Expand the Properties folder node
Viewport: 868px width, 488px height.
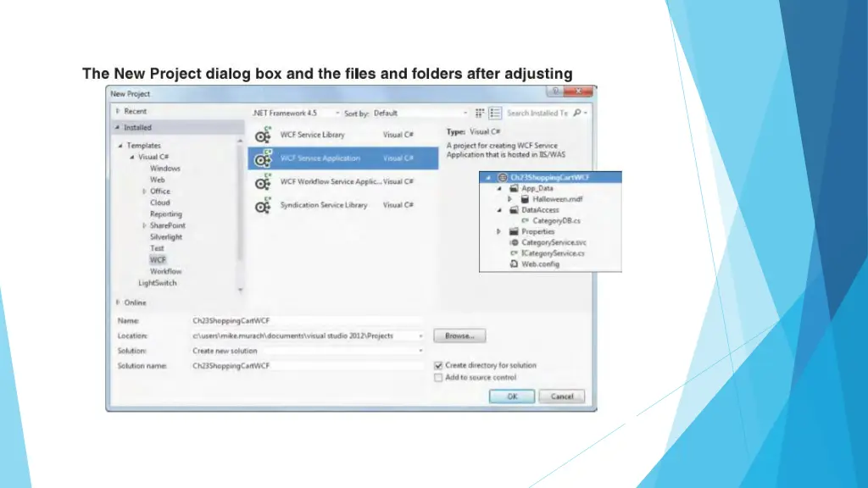498,232
